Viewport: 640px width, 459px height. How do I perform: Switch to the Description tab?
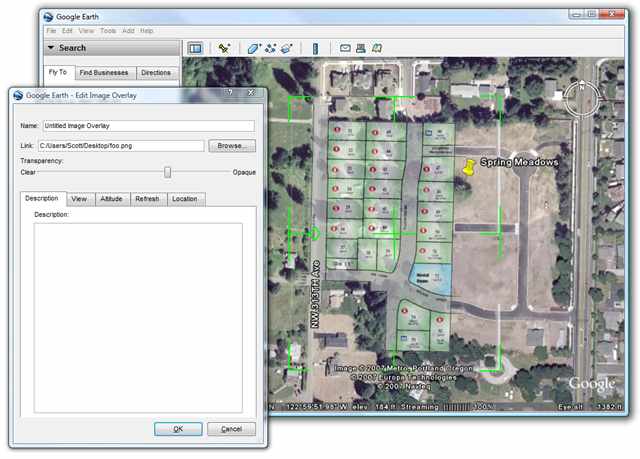tap(42, 198)
